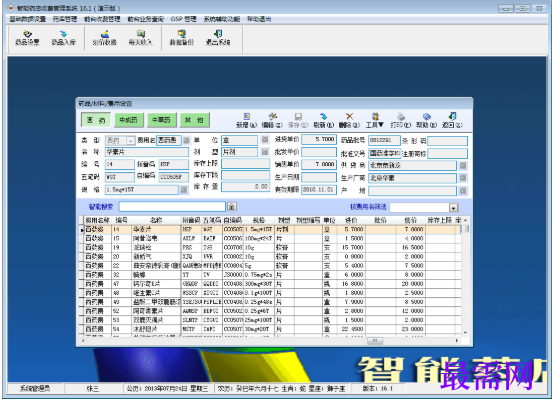The image size is (552, 407).
Task: Select the table row numbered 47
Action: [x=271, y=284]
